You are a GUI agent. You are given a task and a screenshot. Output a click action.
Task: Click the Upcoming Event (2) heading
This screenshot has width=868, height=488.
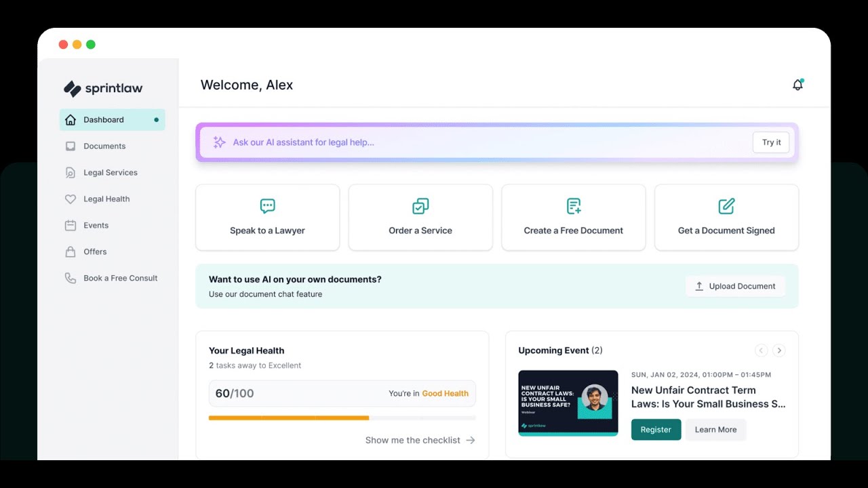[x=561, y=351]
